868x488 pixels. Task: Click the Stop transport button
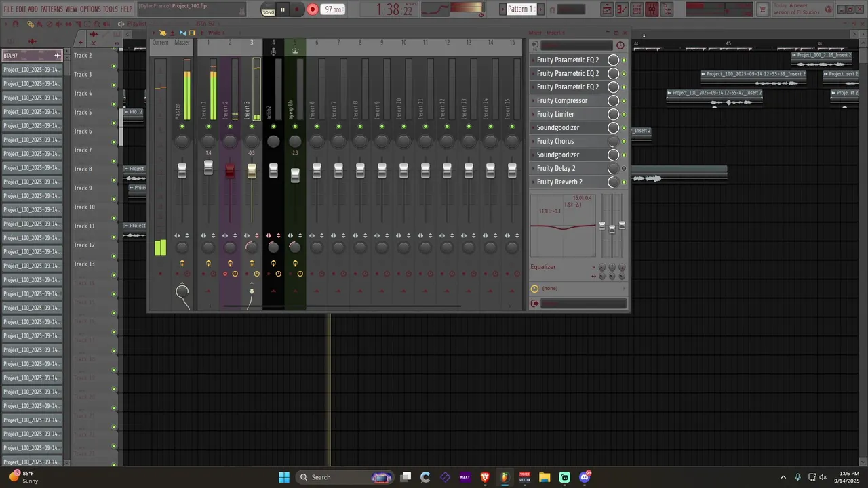297,9
